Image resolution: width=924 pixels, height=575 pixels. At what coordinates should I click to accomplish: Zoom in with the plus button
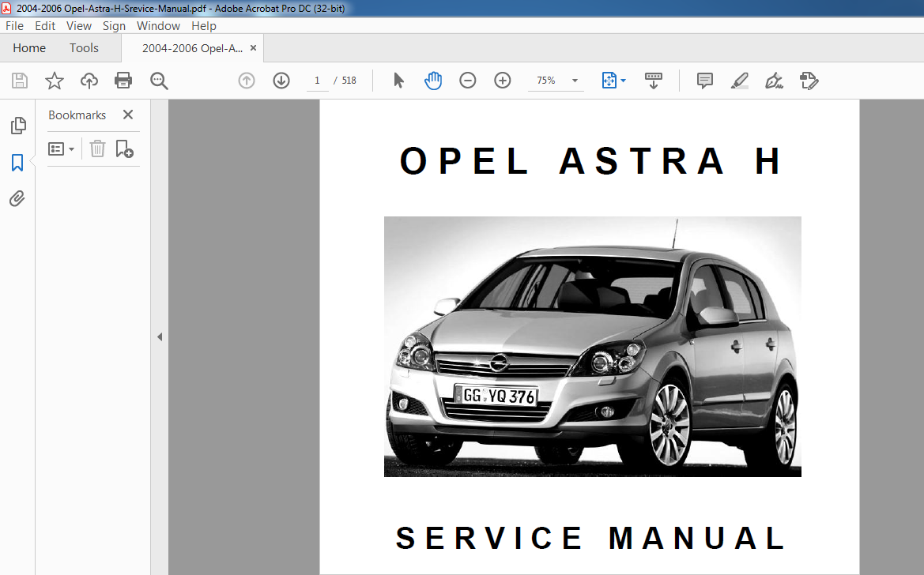[x=502, y=81]
